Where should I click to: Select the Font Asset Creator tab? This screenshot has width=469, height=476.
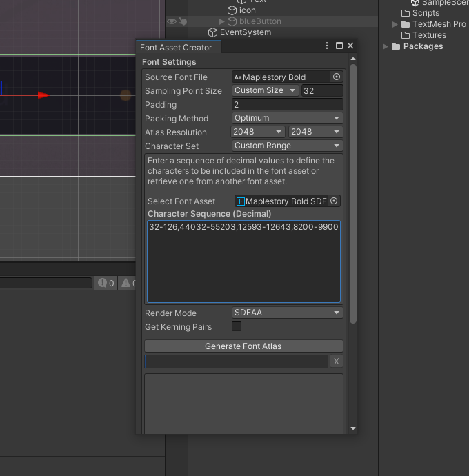(179, 48)
